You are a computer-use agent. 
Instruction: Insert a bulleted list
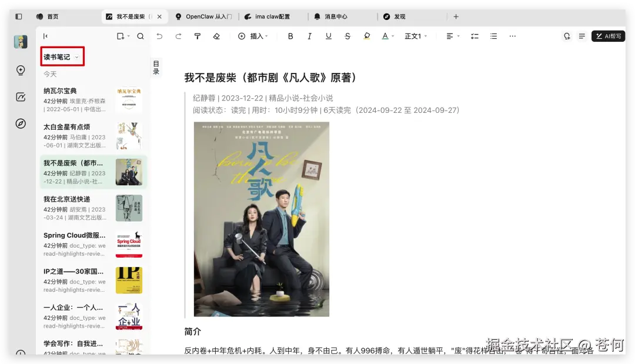(493, 36)
